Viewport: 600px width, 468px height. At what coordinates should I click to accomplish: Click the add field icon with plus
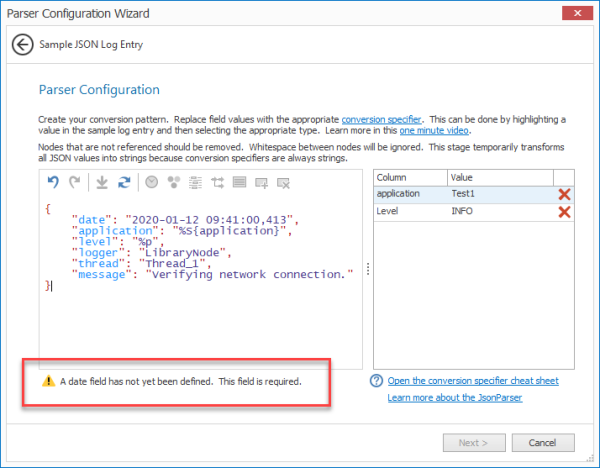coord(262,183)
